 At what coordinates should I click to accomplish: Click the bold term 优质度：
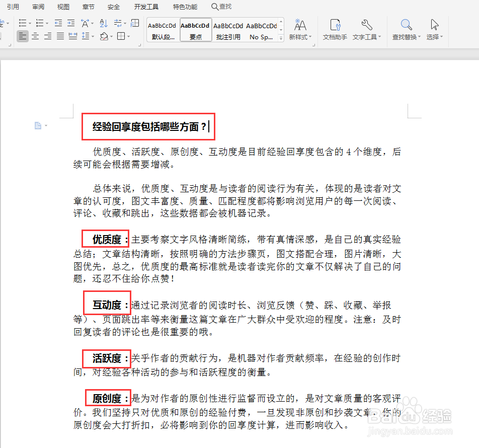click(110, 239)
